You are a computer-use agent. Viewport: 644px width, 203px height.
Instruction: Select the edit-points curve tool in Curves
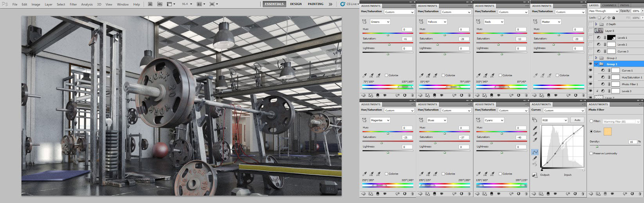click(x=534, y=152)
